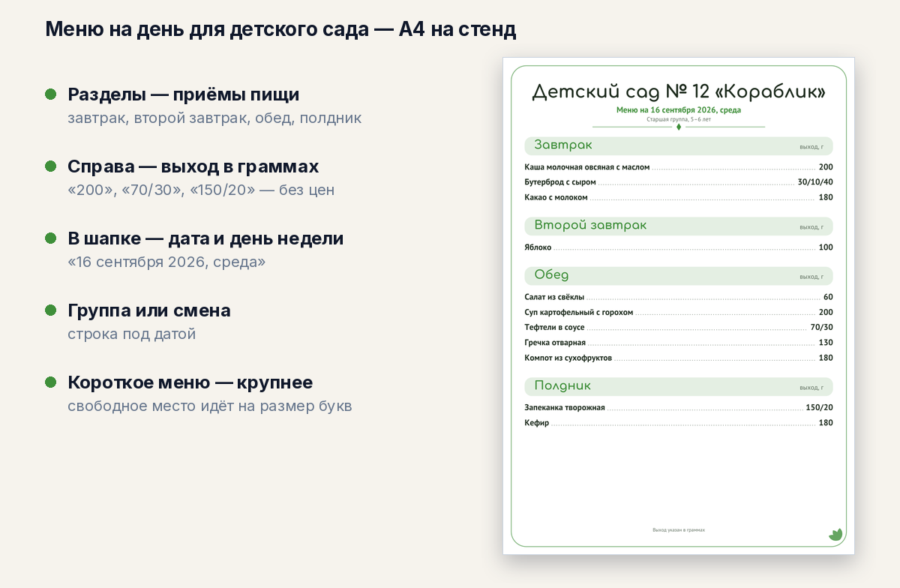The image size is (900, 588).
Task: Select the "Полдник" section heading on the menu page
Action: tap(562, 385)
